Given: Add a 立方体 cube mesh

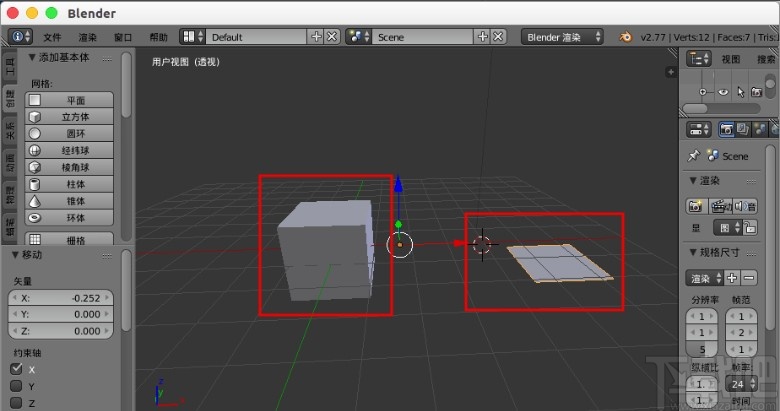Looking at the screenshot, I should [69, 117].
